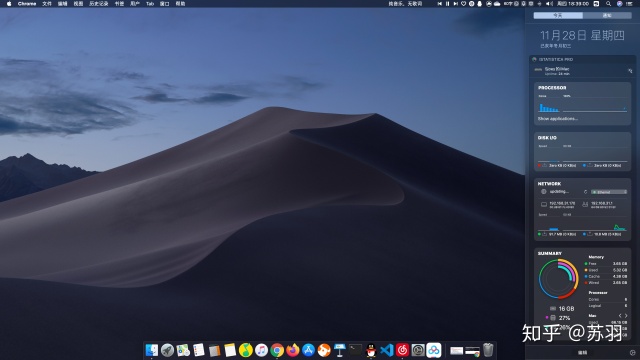Launch Visual Studio Code from the Dock

(387, 350)
